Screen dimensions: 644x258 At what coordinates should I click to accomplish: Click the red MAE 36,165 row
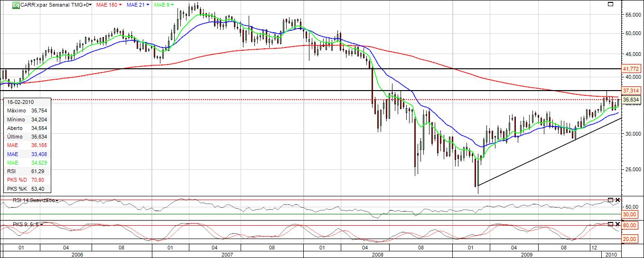pyautogui.click(x=27, y=145)
